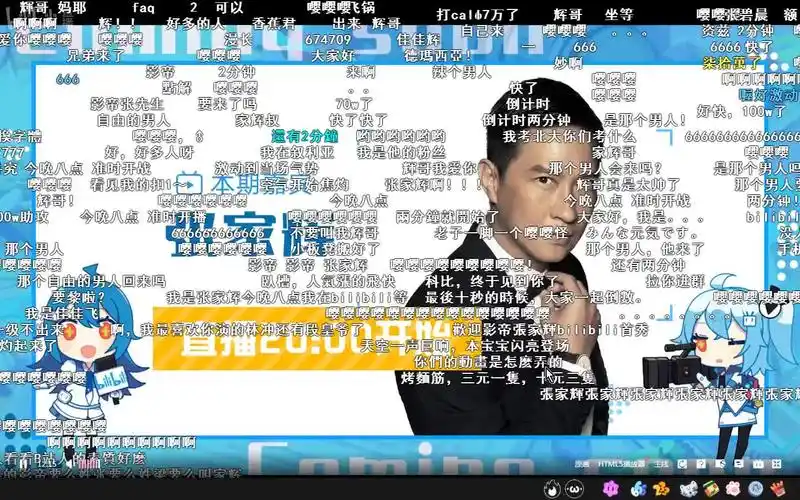Select the yellow 233 gift icon
This screenshot has width=800, height=500.
coord(660,489)
